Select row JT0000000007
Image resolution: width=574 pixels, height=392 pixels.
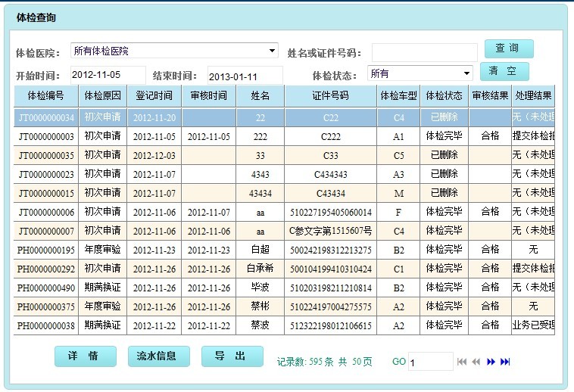284,231
